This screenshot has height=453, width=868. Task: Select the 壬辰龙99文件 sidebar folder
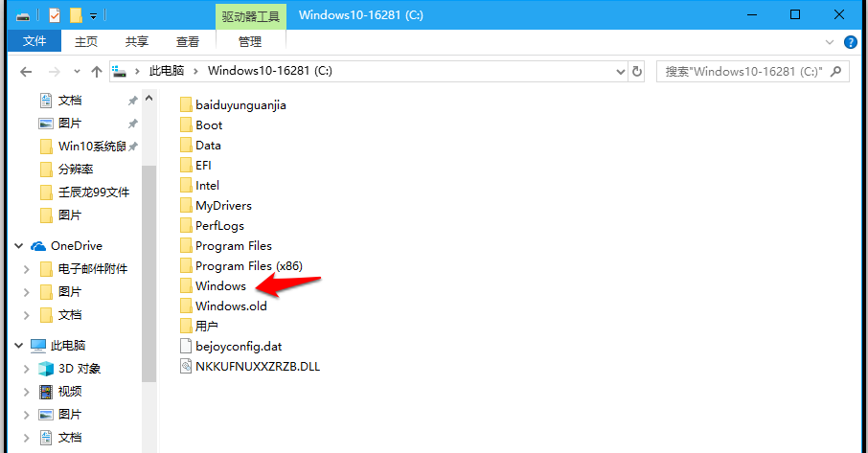94,192
